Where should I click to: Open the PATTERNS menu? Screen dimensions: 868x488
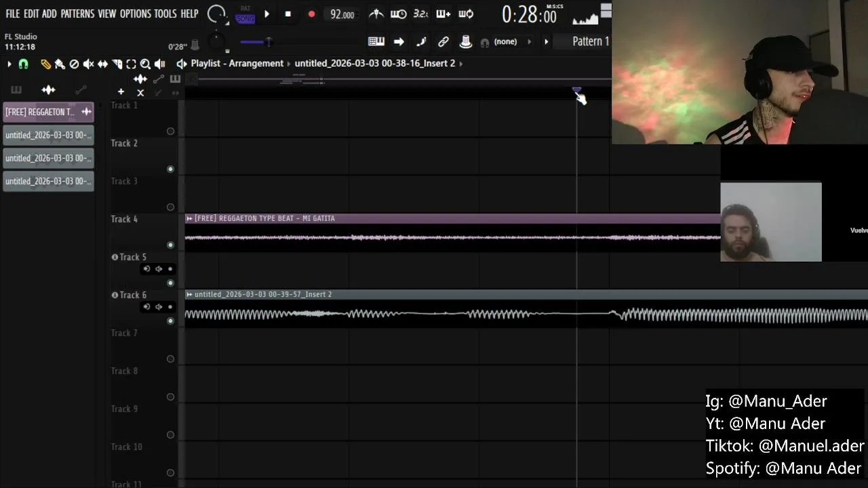point(77,14)
